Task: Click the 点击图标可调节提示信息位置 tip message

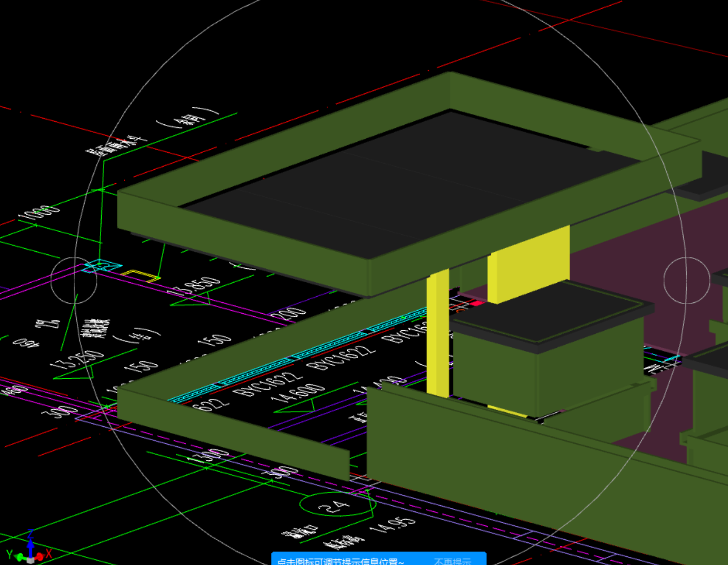Action: [341, 561]
